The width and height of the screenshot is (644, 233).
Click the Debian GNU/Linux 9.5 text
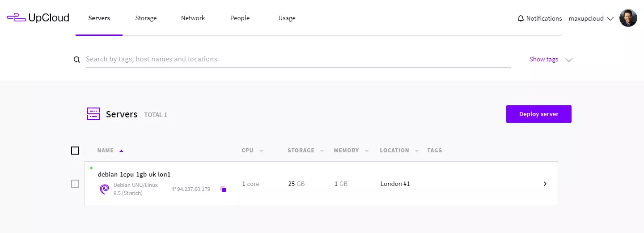136,189
